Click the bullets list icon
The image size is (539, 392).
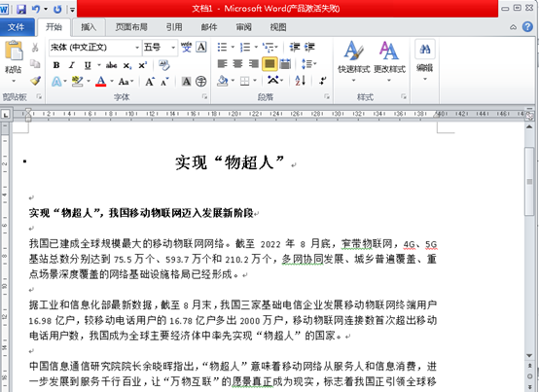click(223, 47)
